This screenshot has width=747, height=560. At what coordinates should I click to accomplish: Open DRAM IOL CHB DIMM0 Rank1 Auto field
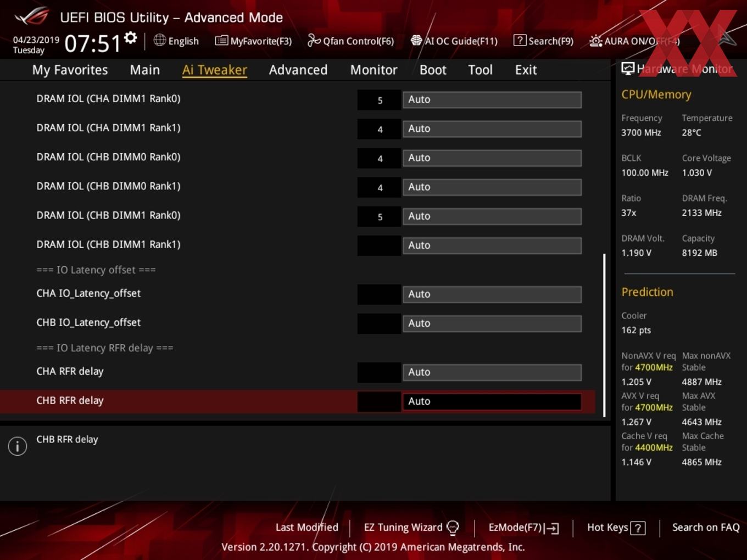492,187
